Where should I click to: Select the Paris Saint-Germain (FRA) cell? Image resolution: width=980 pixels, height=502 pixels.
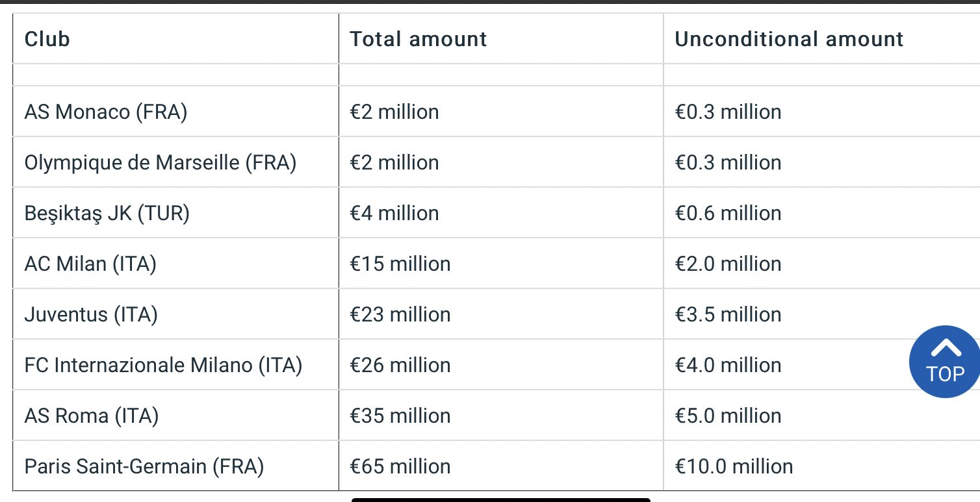point(144,466)
